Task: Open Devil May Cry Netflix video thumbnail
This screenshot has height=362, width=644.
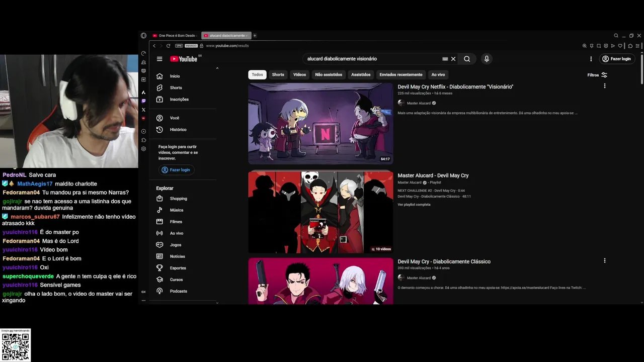Action: coord(320,124)
